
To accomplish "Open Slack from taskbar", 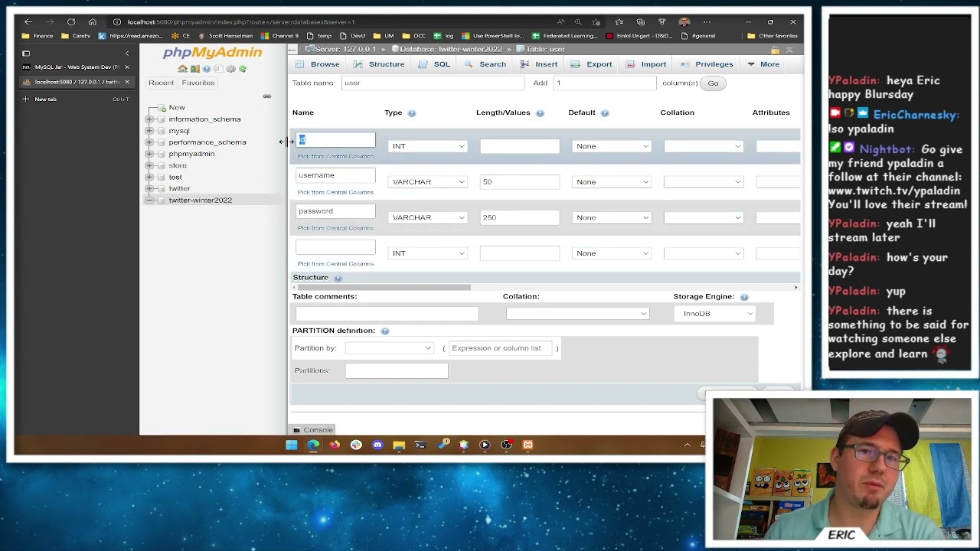I will point(356,445).
